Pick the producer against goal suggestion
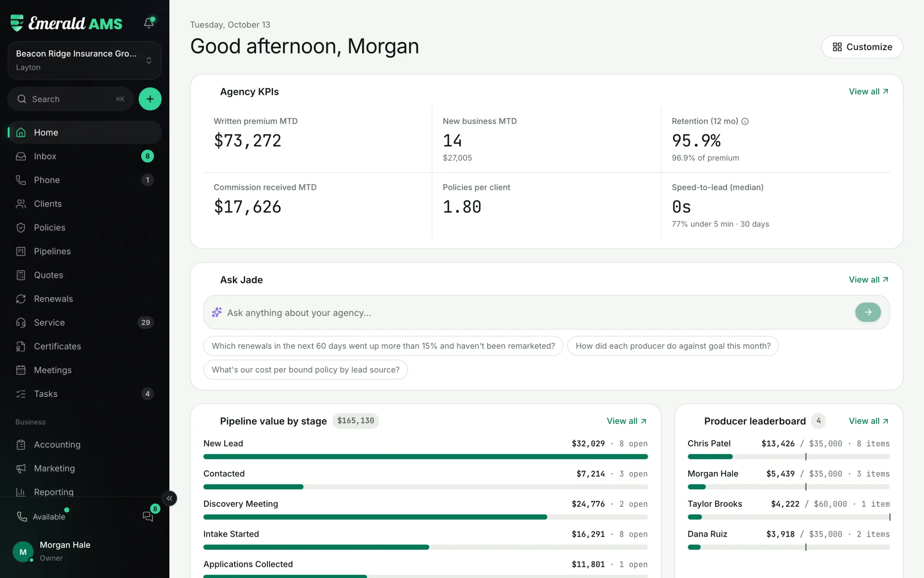This screenshot has width=924, height=578. (x=673, y=346)
